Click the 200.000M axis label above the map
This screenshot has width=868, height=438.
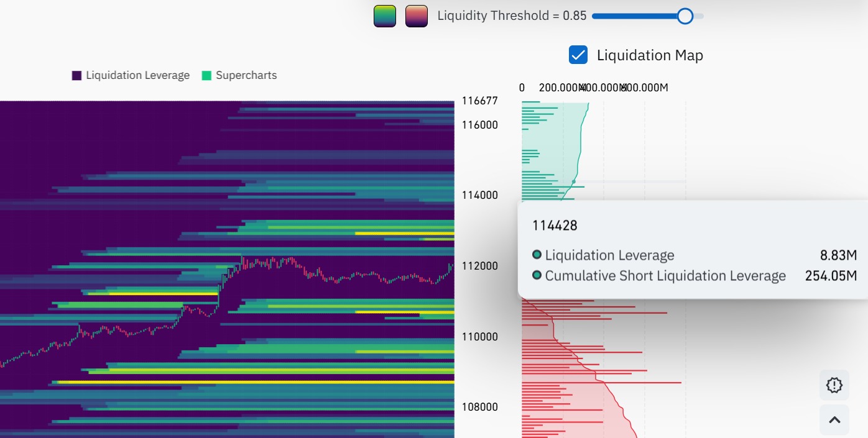560,87
